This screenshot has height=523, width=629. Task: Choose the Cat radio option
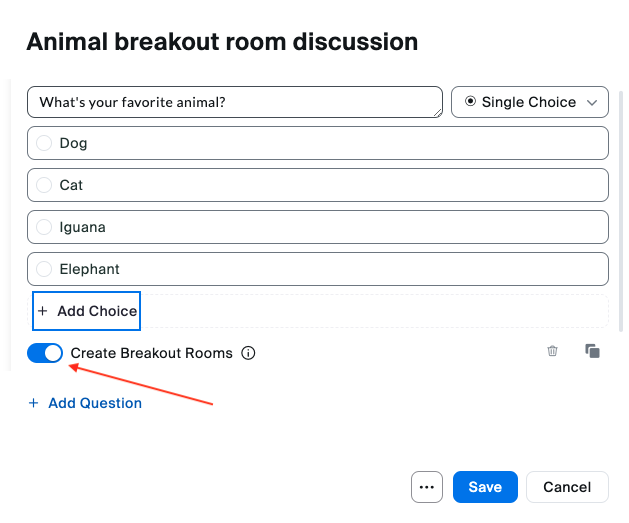pos(44,185)
